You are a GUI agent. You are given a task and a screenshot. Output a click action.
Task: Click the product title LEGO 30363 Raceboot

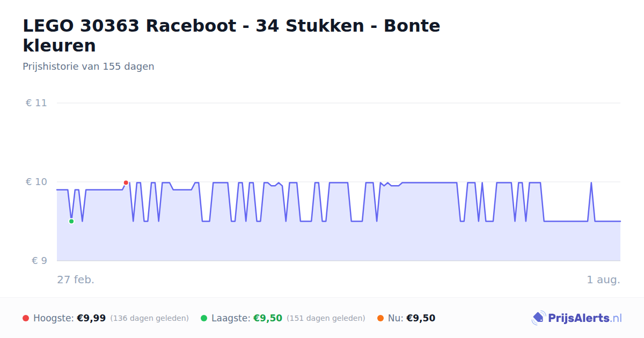tap(231, 35)
